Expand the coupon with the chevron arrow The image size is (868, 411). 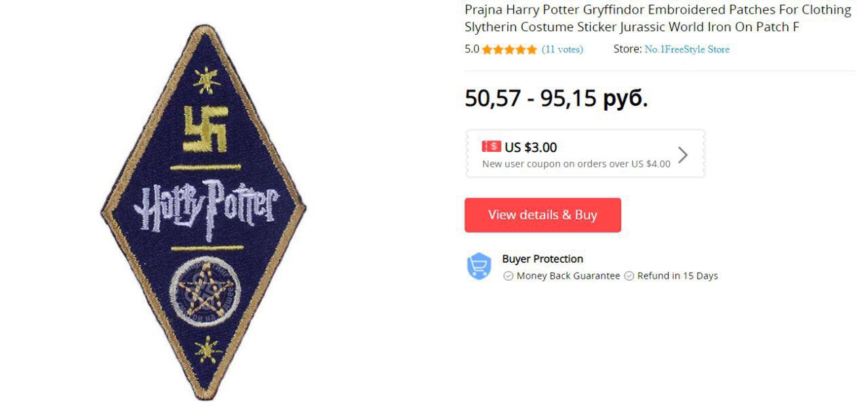tap(683, 155)
